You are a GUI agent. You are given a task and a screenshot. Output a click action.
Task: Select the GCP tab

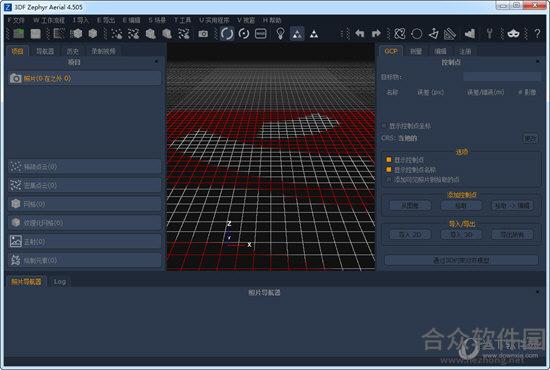[x=391, y=51]
